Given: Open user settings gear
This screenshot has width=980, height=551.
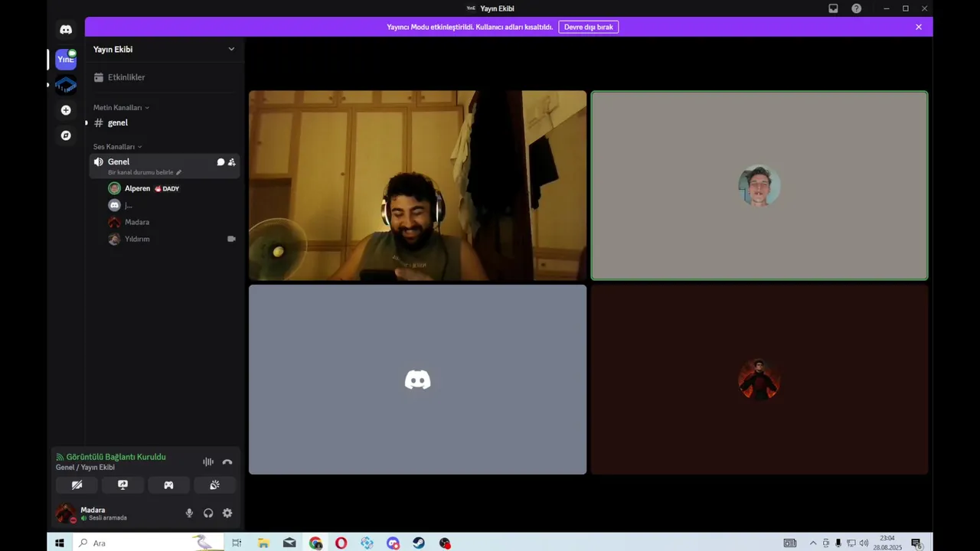Looking at the screenshot, I should [x=227, y=513].
